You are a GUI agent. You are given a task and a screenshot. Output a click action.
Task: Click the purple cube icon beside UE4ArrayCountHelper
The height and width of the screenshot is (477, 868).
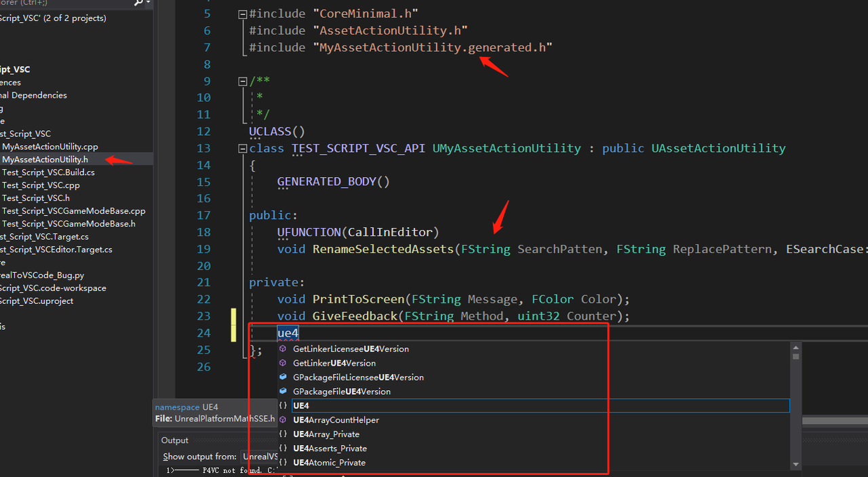click(283, 420)
